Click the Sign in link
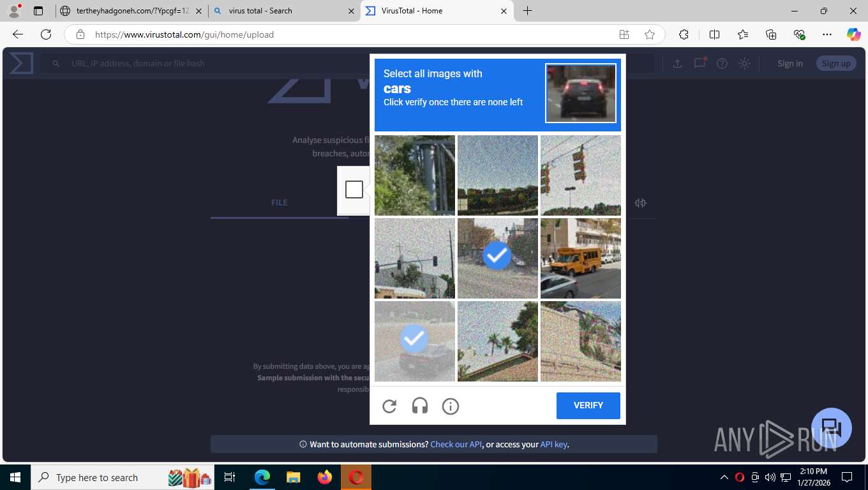This screenshot has width=868, height=490. click(x=790, y=63)
